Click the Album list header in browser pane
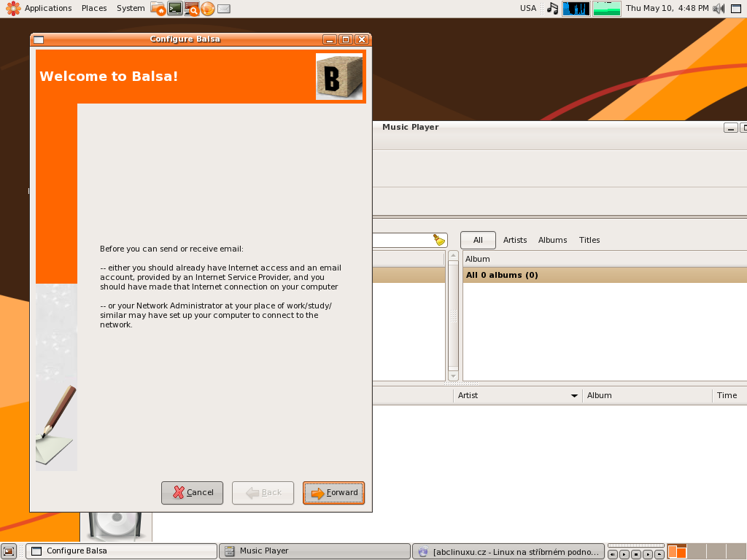The image size is (747, 560). point(605,259)
